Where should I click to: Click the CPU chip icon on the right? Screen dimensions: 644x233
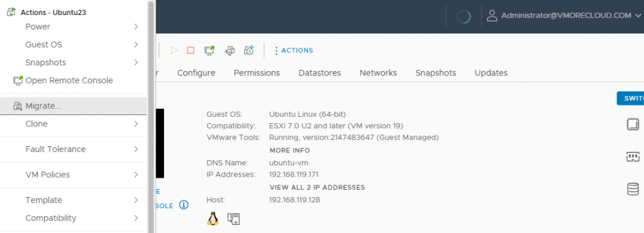click(633, 124)
